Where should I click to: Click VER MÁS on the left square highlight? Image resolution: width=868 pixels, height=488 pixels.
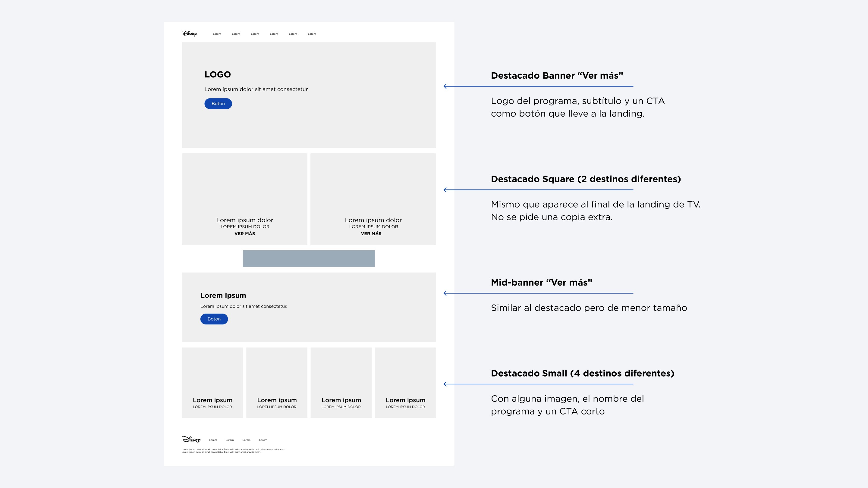point(245,233)
